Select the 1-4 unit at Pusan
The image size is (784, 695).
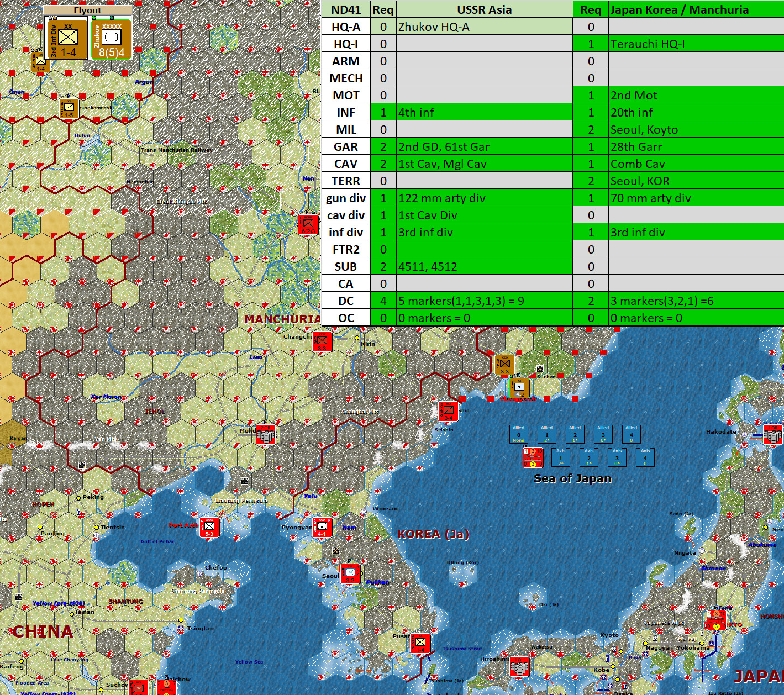click(x=420, y=643)
